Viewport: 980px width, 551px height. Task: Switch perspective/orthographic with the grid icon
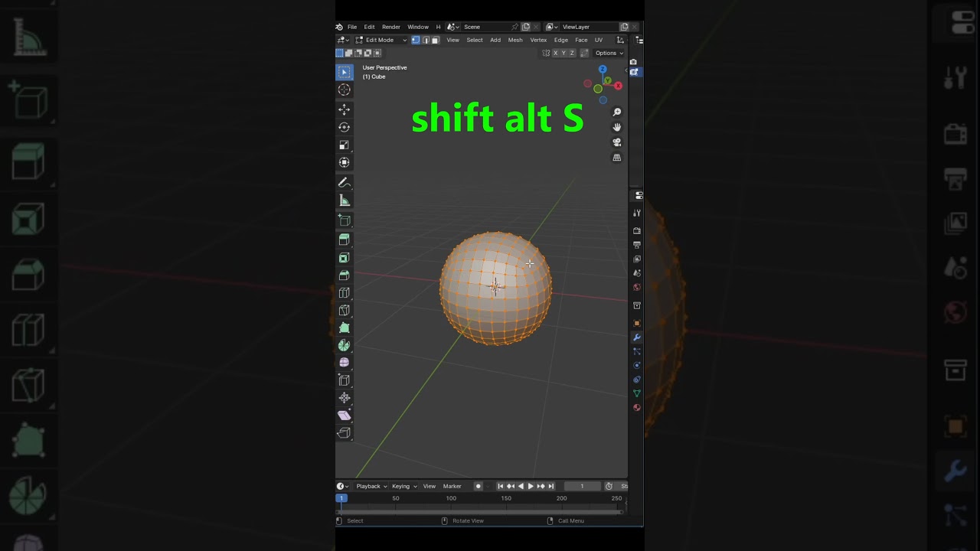pos(617,158)
